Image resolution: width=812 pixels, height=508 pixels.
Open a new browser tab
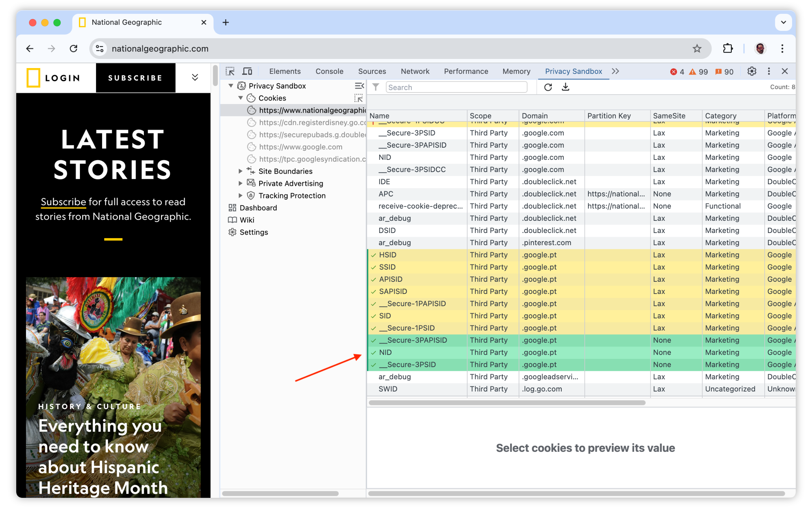(226, 22)
